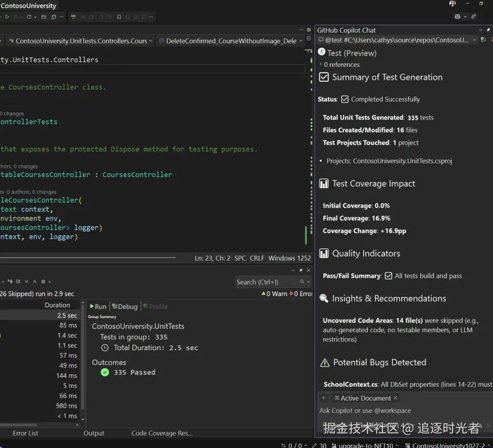Expand the 0 references section
The image size is (493, 448).
[x=320, y=65]
